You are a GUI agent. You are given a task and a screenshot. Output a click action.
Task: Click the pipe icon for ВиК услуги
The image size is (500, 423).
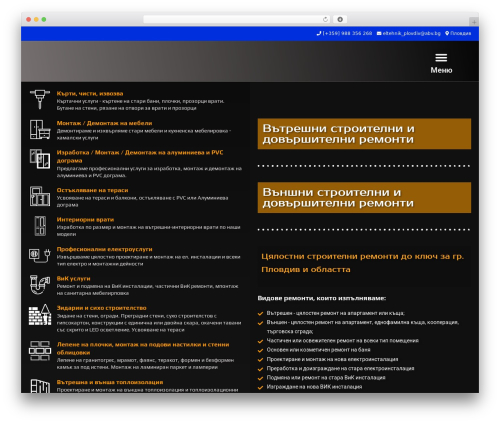click(x=40, y=285)
